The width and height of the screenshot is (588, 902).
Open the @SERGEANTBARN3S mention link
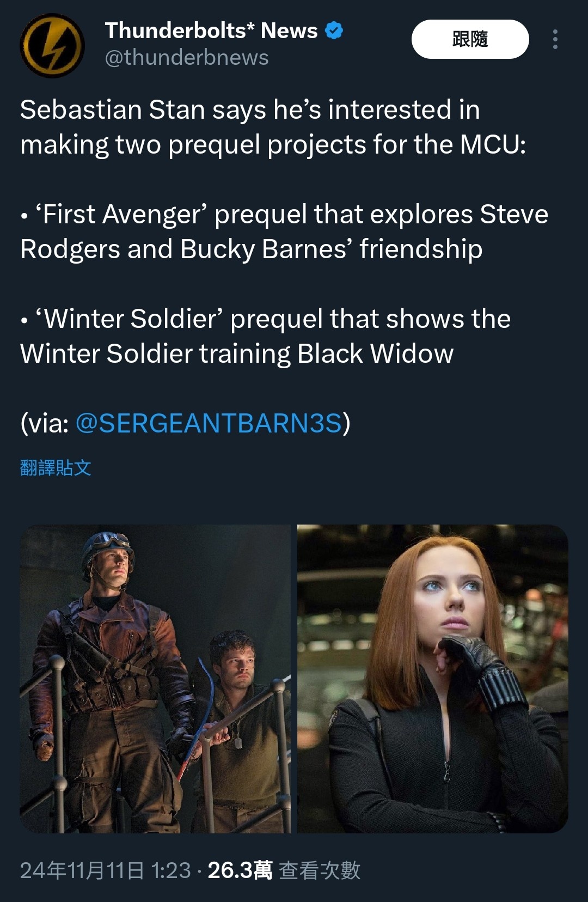pos(209,423)
